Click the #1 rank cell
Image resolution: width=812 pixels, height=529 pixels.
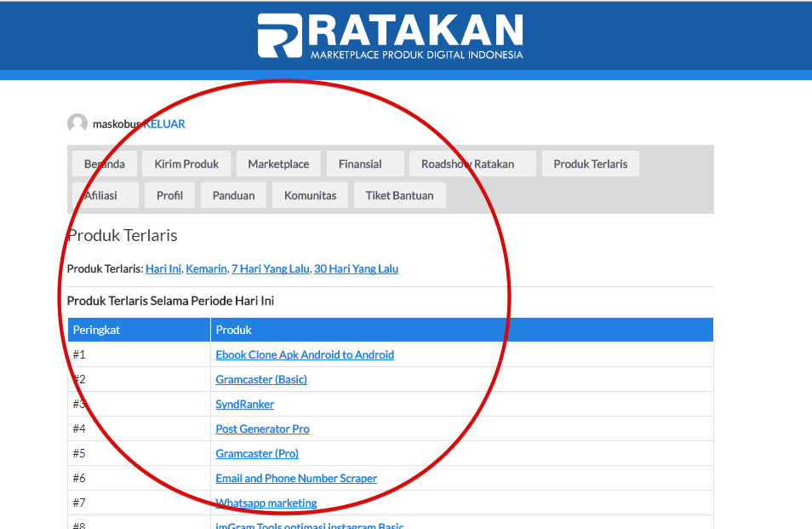(140, 354)
